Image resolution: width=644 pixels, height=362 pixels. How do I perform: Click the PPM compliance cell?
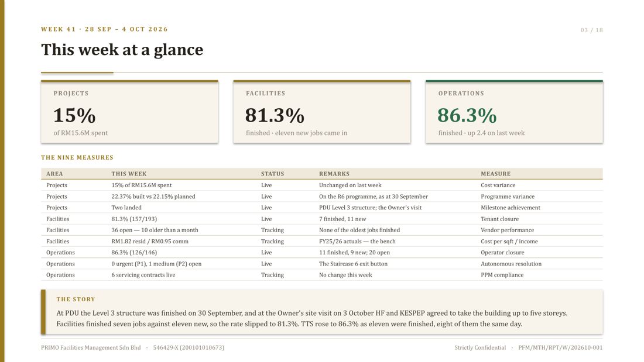pyautogui.click(x=502, y=275)
